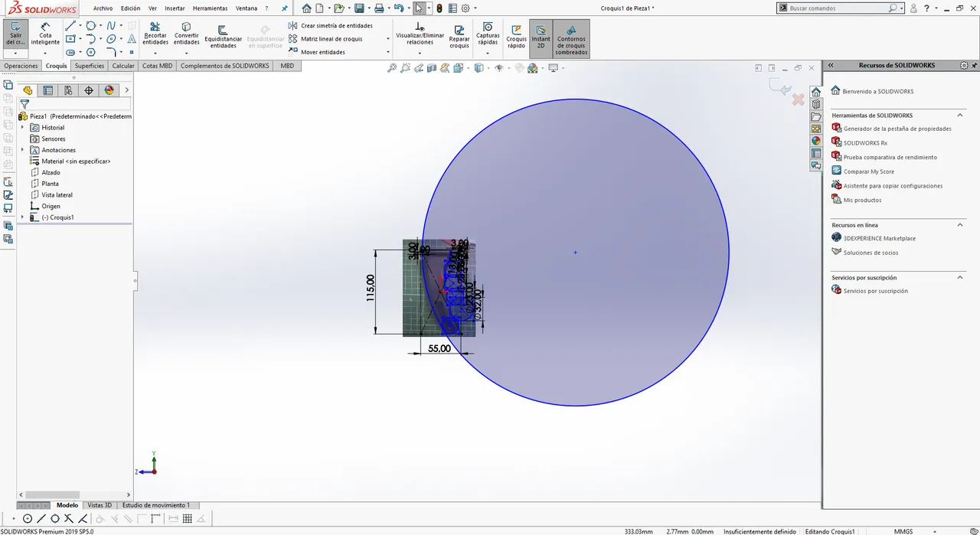Image resolution: width=980 pixels, height=535 pixels.
Task: Click the Print icon in top toolbar
Action: 379,8
